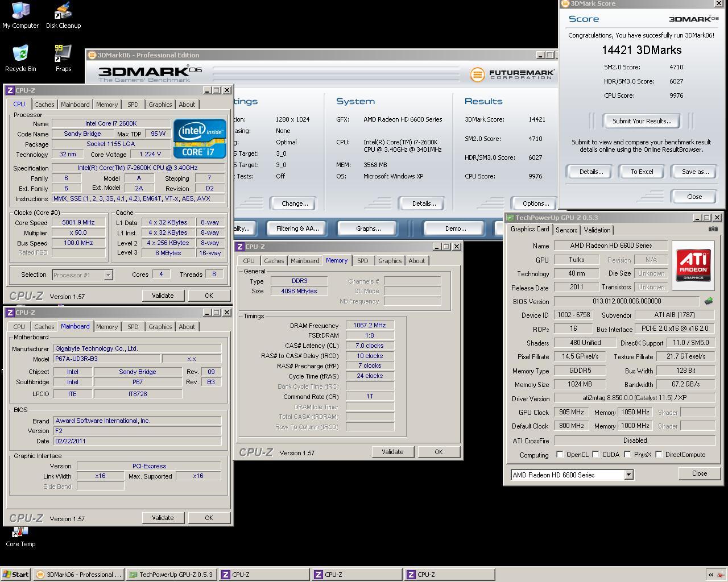
Task: Click the 14421 3DMarks score text
Action: [x=642, y=50]
